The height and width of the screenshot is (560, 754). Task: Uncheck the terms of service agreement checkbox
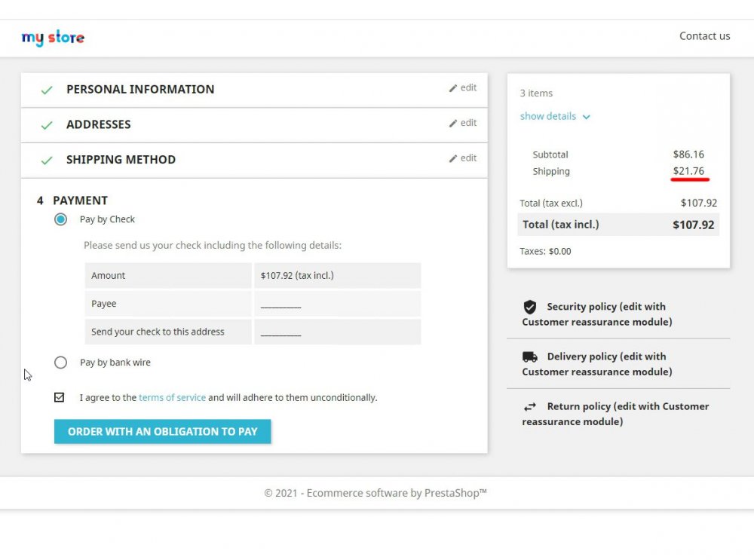[60, 397]
